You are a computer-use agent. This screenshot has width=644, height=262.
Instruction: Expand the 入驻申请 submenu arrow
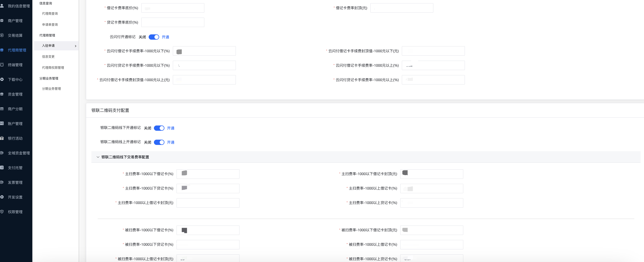coord(76,46)
